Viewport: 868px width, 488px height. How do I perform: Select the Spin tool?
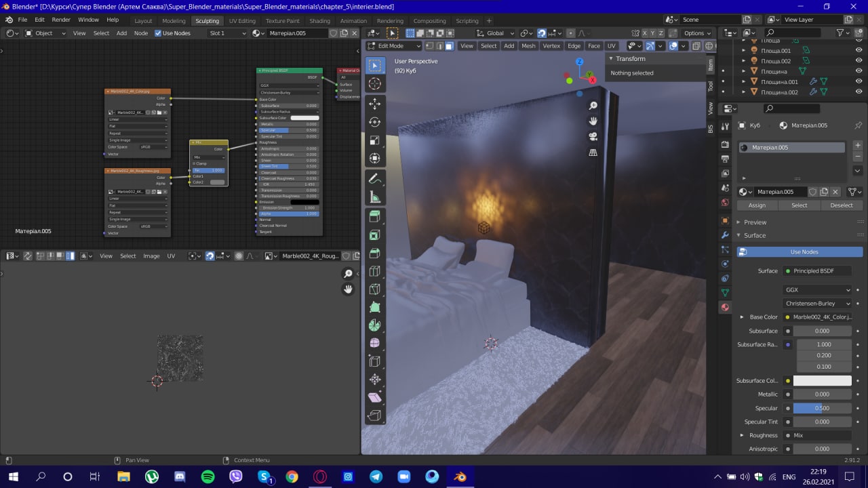tap(375, 325)
